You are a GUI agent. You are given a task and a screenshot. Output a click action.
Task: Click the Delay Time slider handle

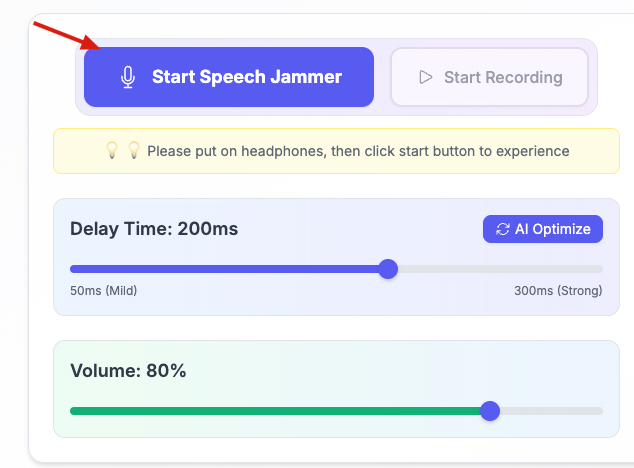click(388, 269)
